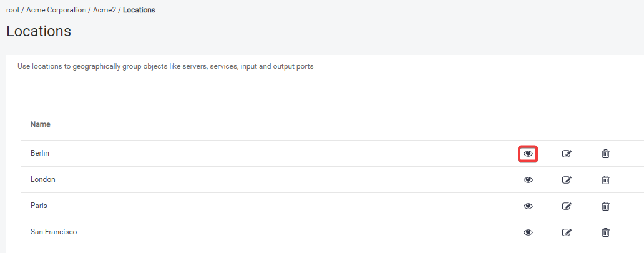Screen dimensions: 644x253
Task: View the San Francisco location details
Action: pos(528,232)
